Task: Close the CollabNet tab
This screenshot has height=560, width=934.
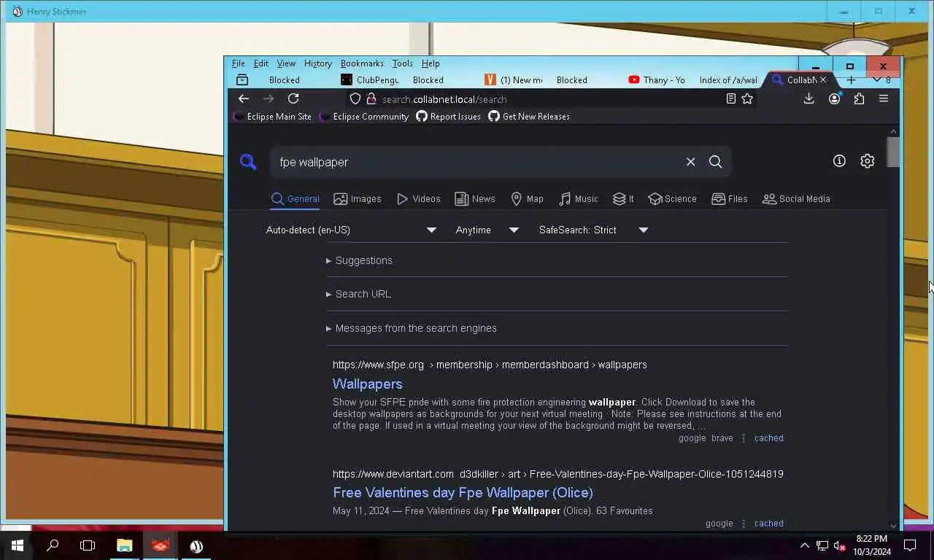Action: click(823, 80)
